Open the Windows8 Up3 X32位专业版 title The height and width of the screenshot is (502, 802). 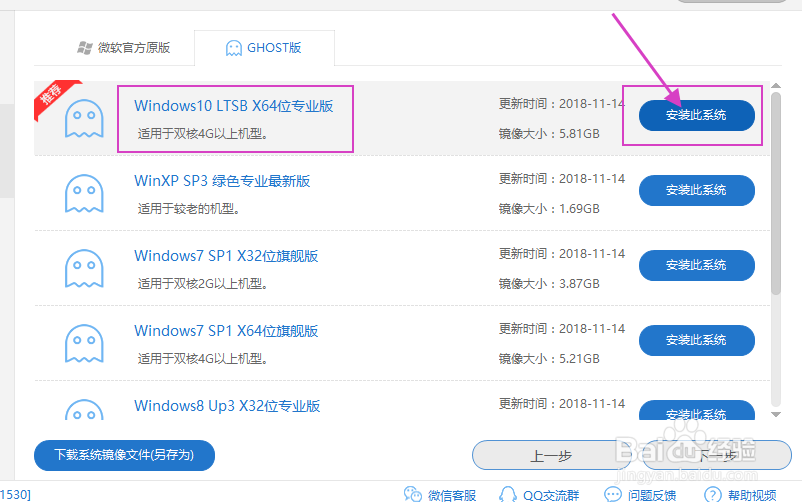(227, 406)
